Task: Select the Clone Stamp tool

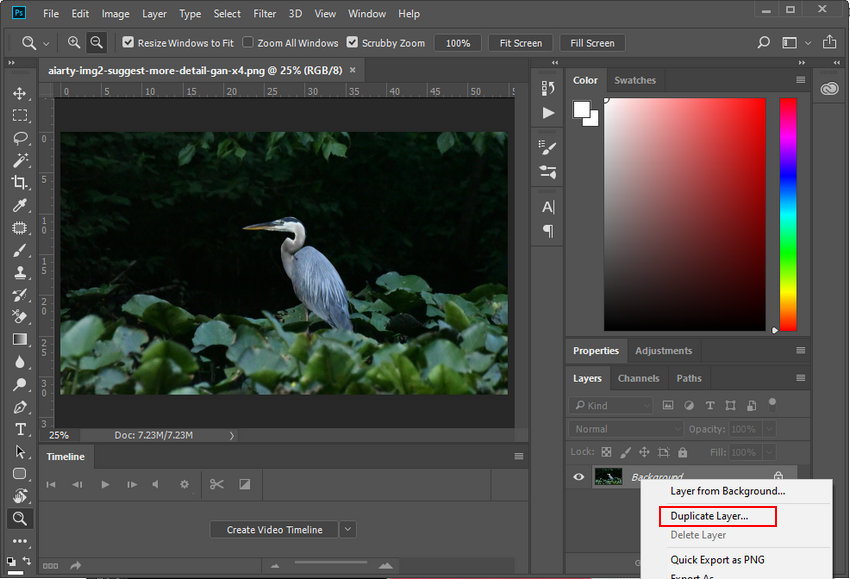Action: 20,272
